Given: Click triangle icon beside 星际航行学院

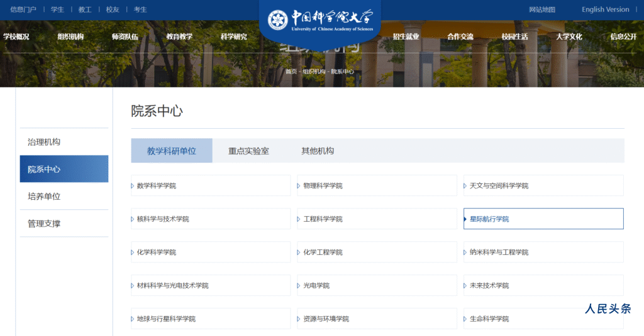Looking at the screenshot, I should coord(465,219).
